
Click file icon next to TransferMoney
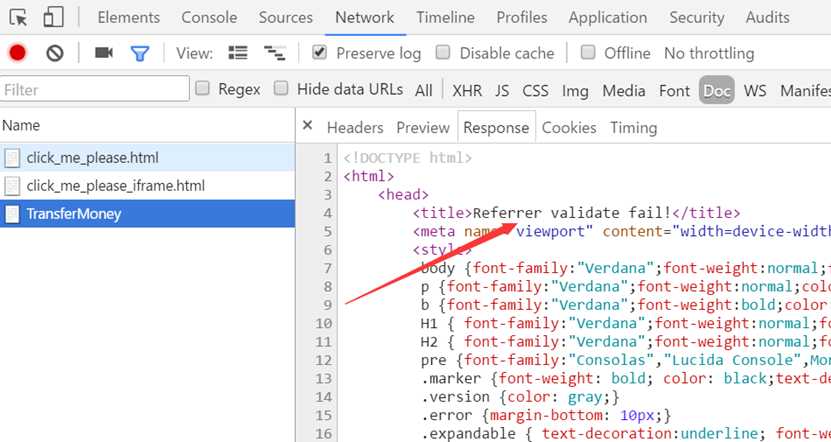click(x=12, y=214)
